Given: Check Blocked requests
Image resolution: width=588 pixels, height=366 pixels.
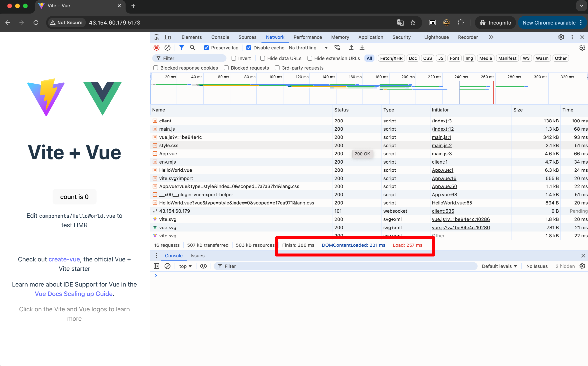Looking at the screenshot, I should tap(226, 68).
